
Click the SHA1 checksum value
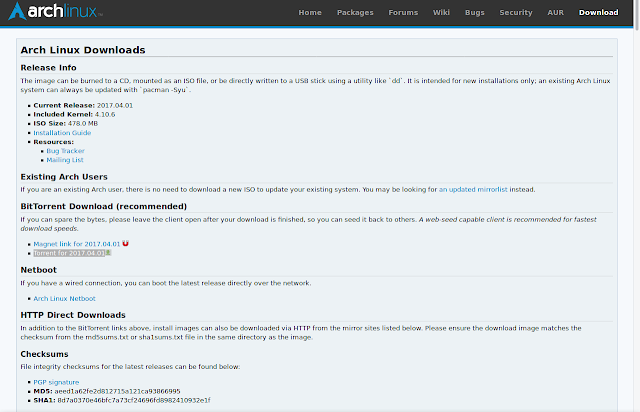pyautogui.click(x=134, y=400)
